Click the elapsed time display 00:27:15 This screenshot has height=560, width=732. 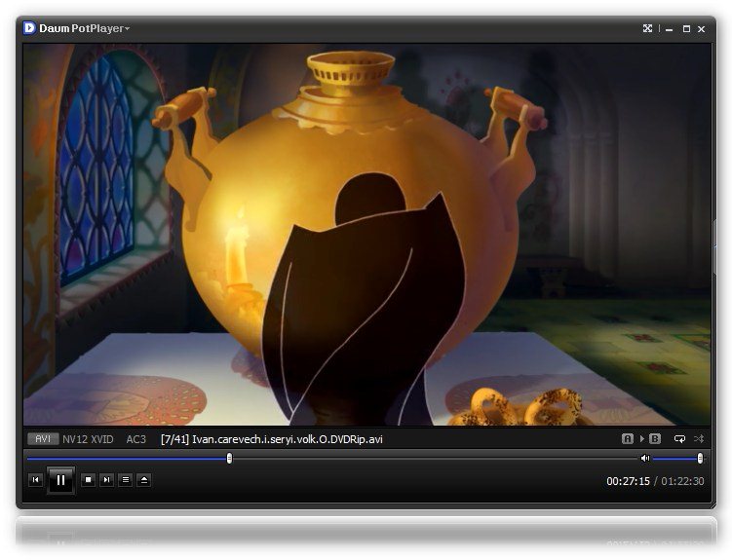pos(628,481)
